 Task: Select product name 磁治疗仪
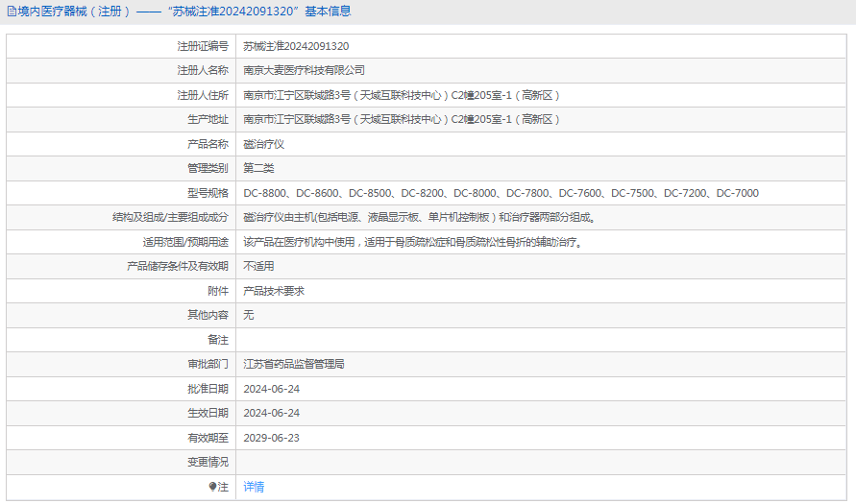263,144
